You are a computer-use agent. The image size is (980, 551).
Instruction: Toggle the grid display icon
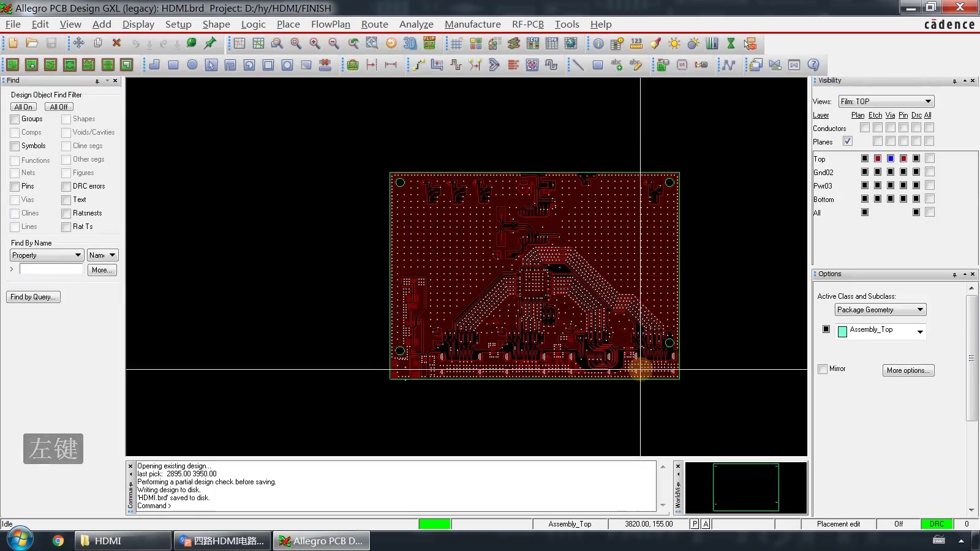pos(456,43)
